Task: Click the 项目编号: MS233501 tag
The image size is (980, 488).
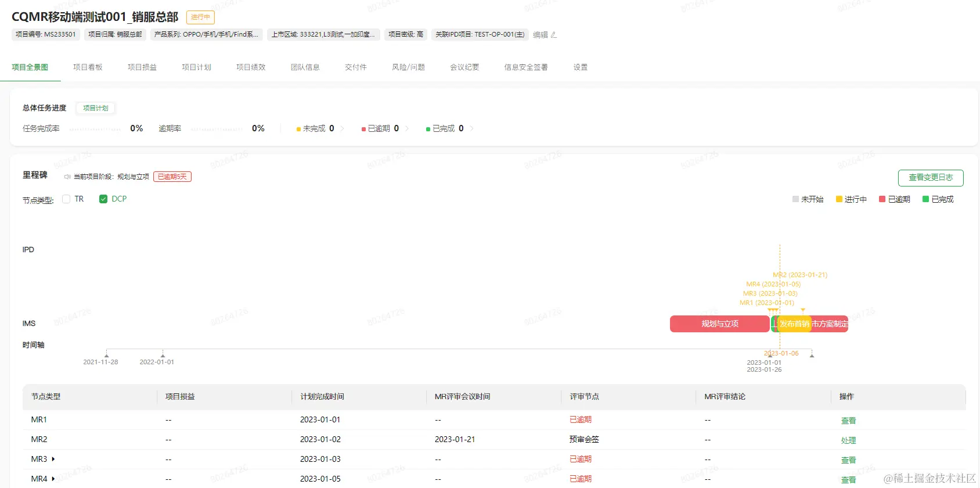Action: click(x=46, y=35)
